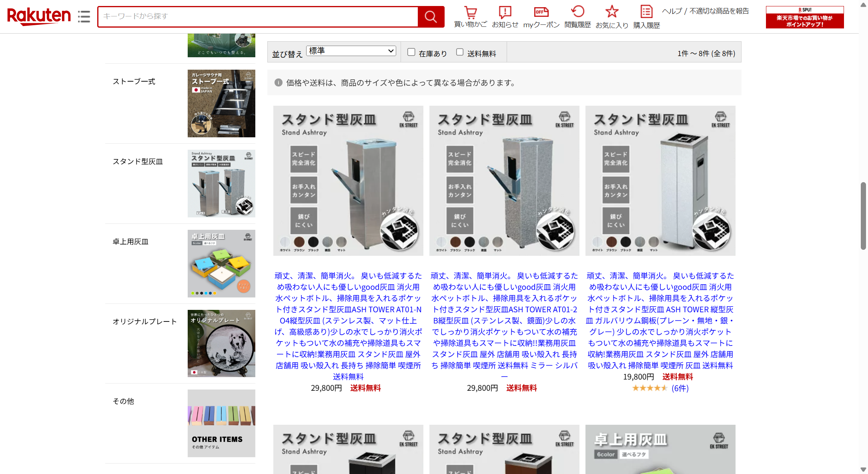This screenshot has width=868, height=474.
Task: Open the オリジナルプレート dog plate thumbnail
Action: 221,343
